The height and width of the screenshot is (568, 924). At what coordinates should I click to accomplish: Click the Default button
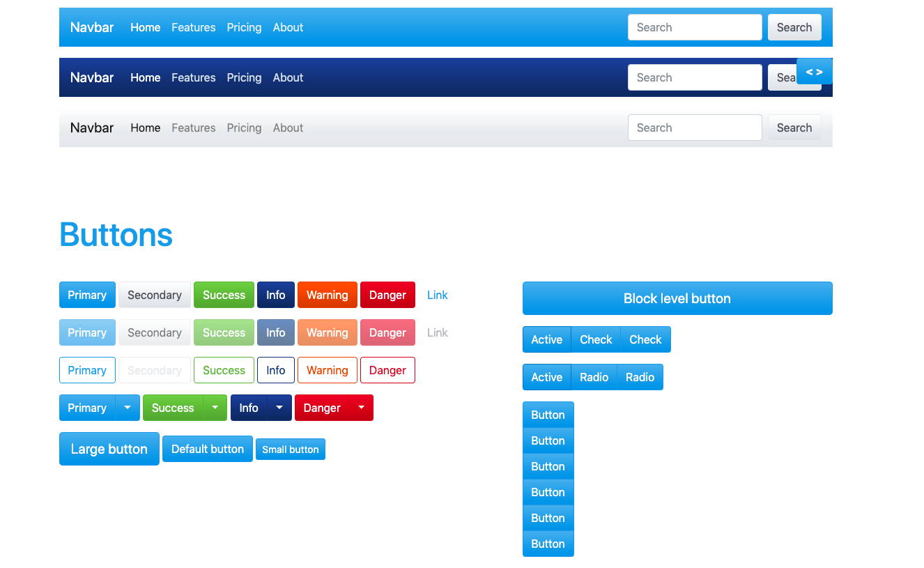point(208,449)
